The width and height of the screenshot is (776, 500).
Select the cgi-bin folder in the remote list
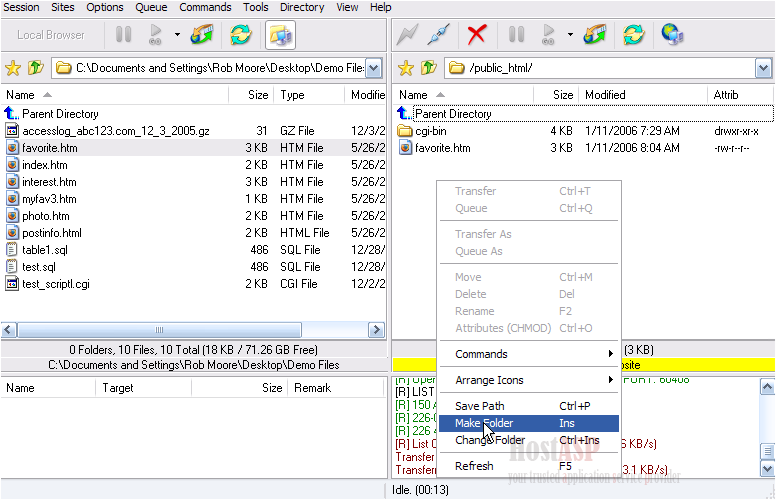tap(431, 131)
